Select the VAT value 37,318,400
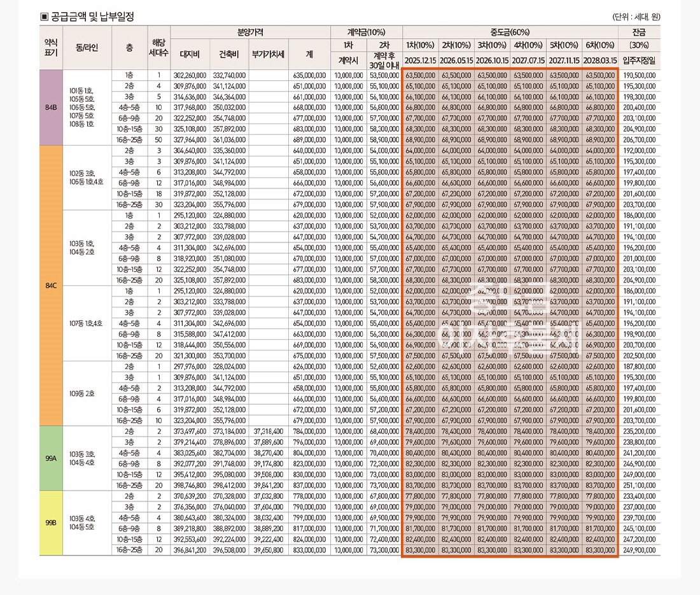Screen dimensions: 700x595 pos(269,431)
